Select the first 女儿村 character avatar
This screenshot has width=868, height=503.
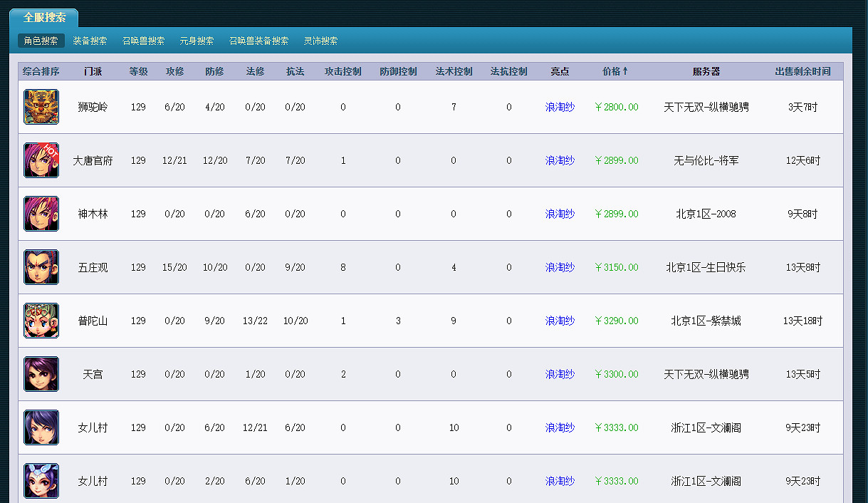tap(41, 427)
